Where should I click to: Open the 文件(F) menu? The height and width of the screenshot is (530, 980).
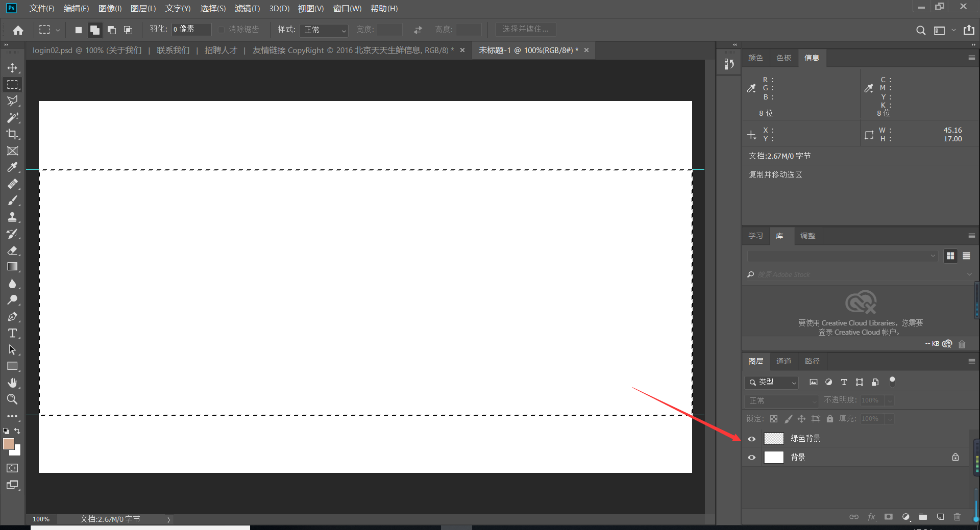[41, 9]
